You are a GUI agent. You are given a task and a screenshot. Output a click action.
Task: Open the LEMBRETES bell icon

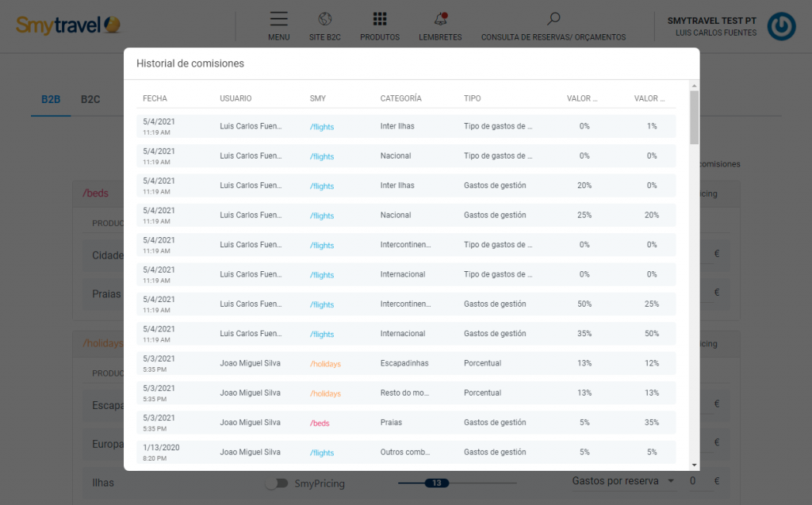coord(440,19)
